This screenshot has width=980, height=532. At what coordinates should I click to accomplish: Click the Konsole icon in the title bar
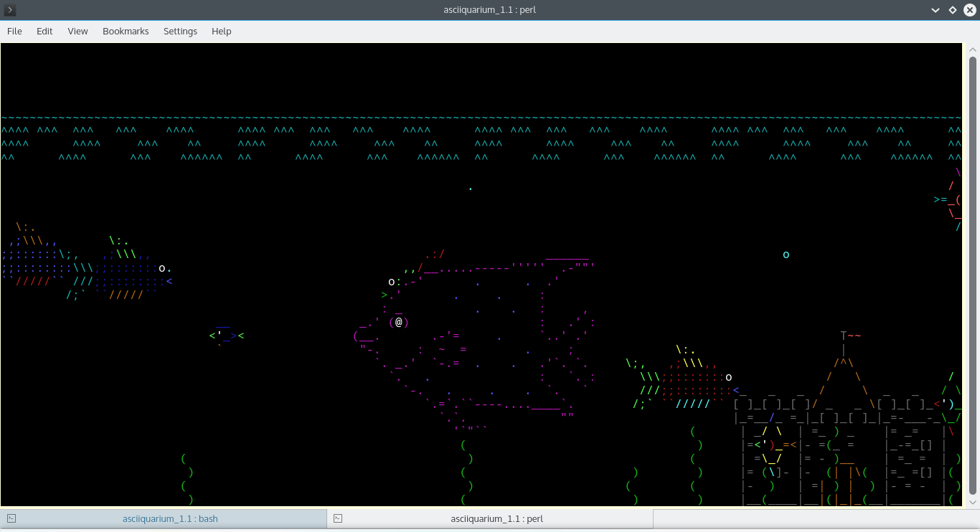pyautogui.click(x=9, y=9)
